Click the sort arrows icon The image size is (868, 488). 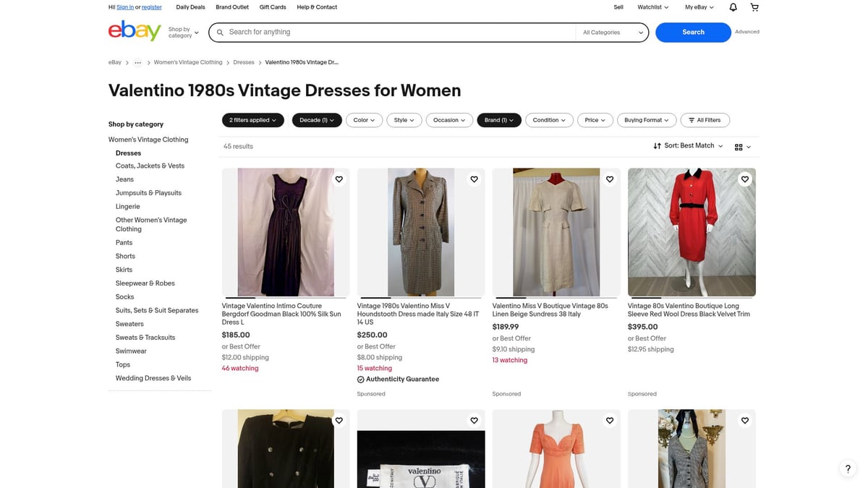[657, 146]
